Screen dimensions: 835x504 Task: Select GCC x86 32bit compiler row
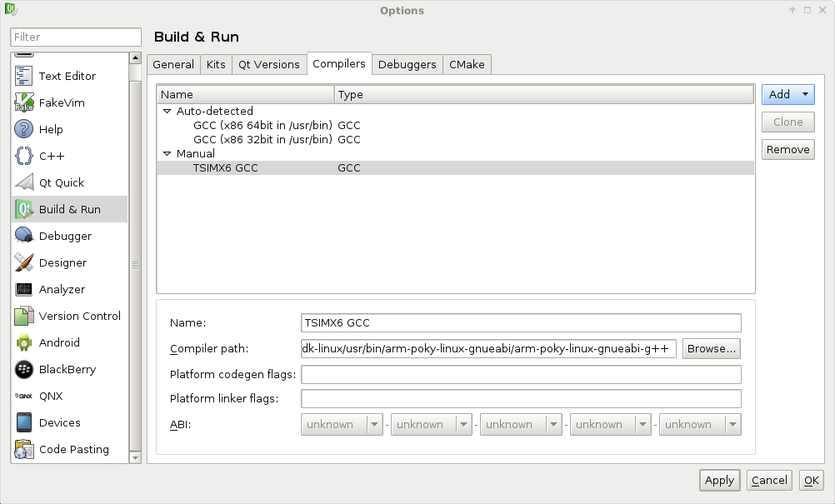[455, 139]
